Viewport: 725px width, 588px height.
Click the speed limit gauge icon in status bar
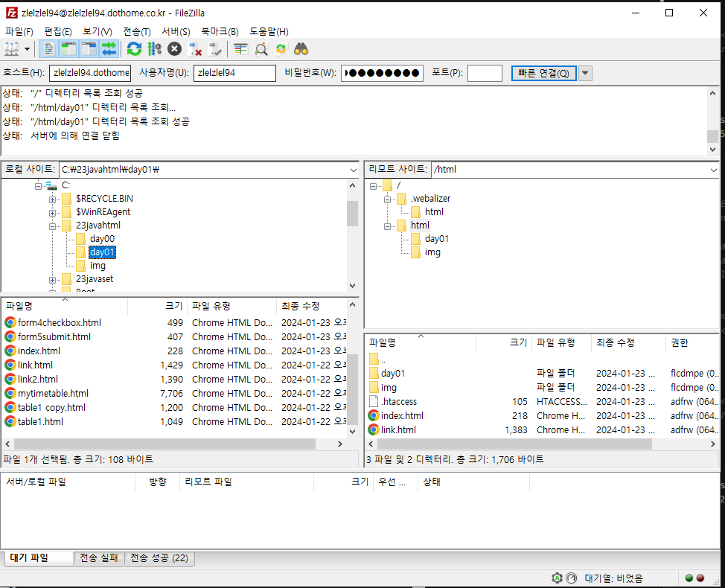572,578
